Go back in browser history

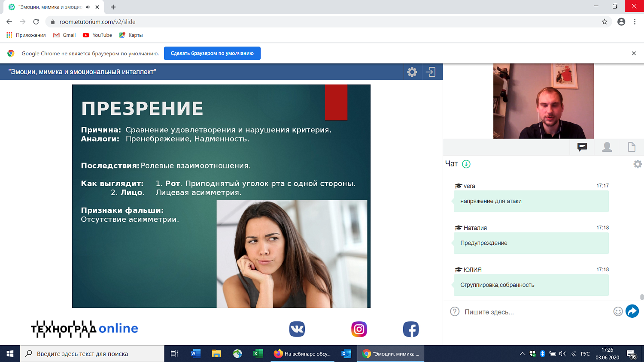tap(9, 21)
